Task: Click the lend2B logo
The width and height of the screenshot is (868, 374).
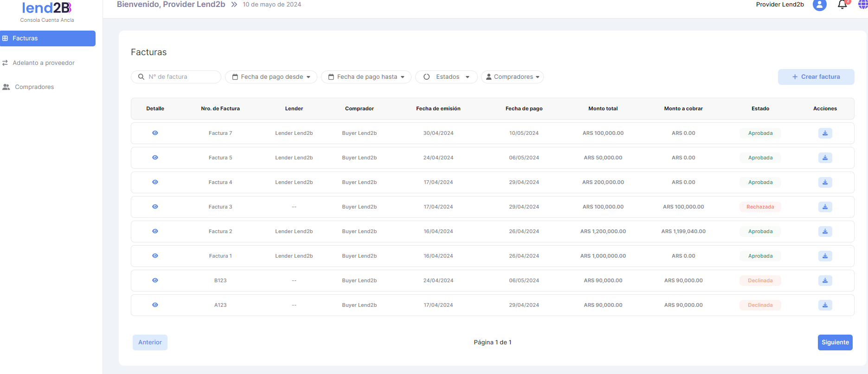Action: click(47, 8)
